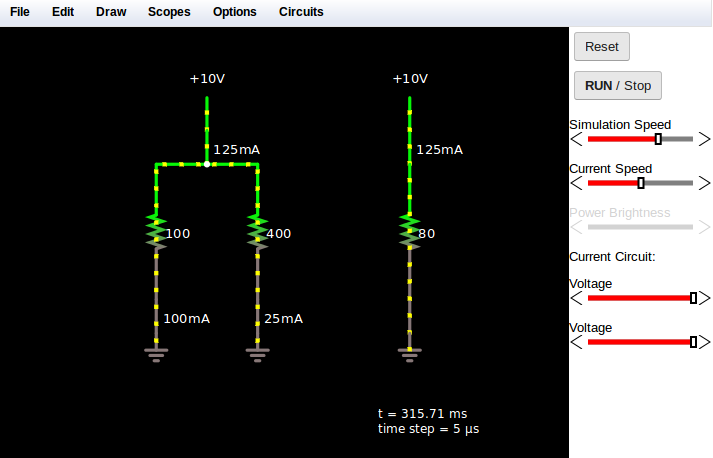The image size is (713, 458).
Task: Click the 125mA label in parallel circuit
Action: 236,150
